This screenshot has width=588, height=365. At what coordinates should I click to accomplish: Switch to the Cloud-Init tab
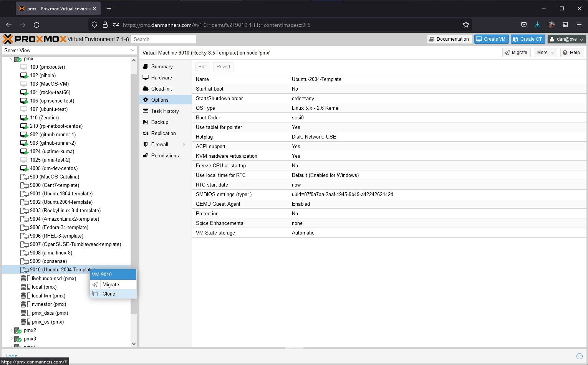click(x=166, y=89)
